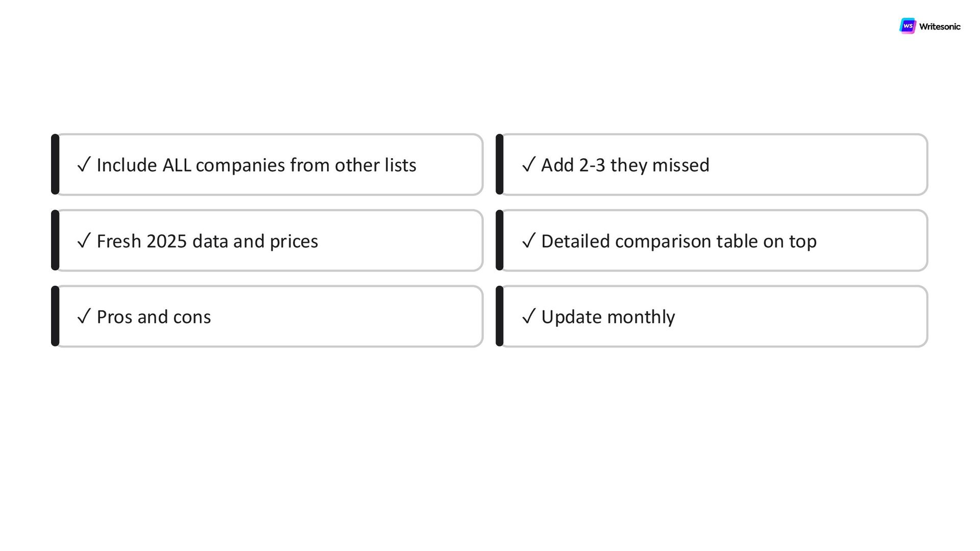The image size is (980, 551).
Task: Click checkmark beside Include ALL companies
Action: 84,164
